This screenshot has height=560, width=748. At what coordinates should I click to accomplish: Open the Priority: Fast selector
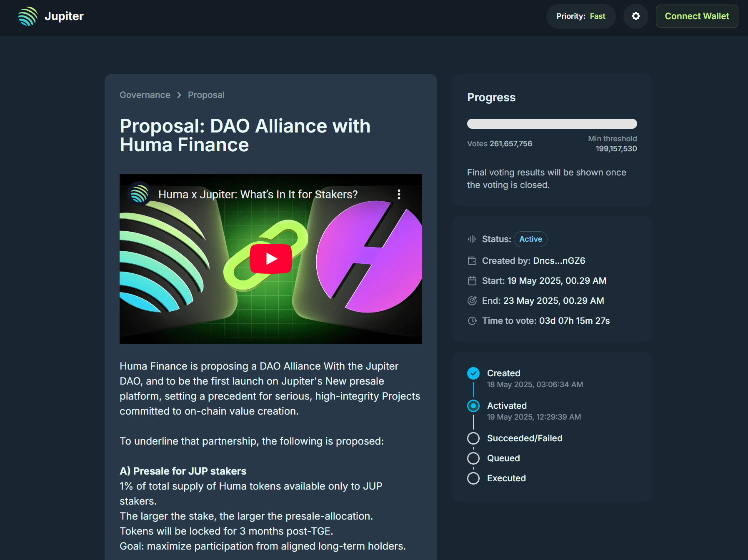(580, 16)
